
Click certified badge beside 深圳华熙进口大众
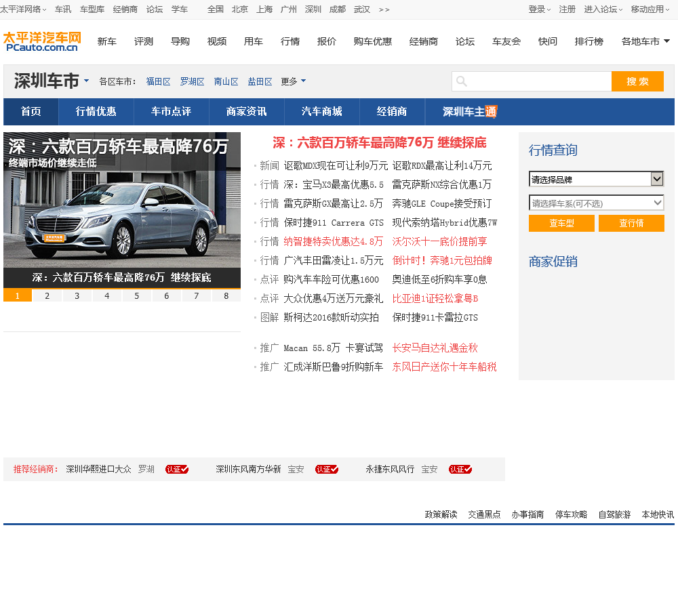click(176, 469)
